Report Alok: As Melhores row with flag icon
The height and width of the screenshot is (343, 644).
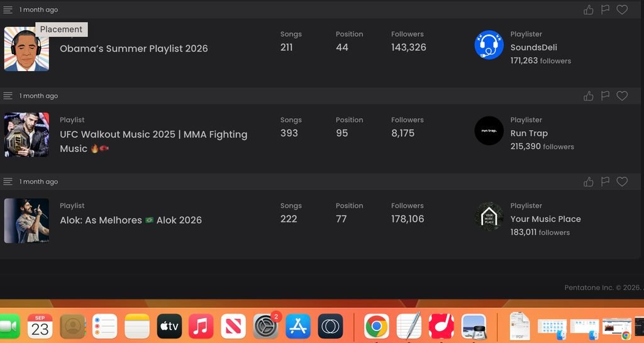click(605, 182)
